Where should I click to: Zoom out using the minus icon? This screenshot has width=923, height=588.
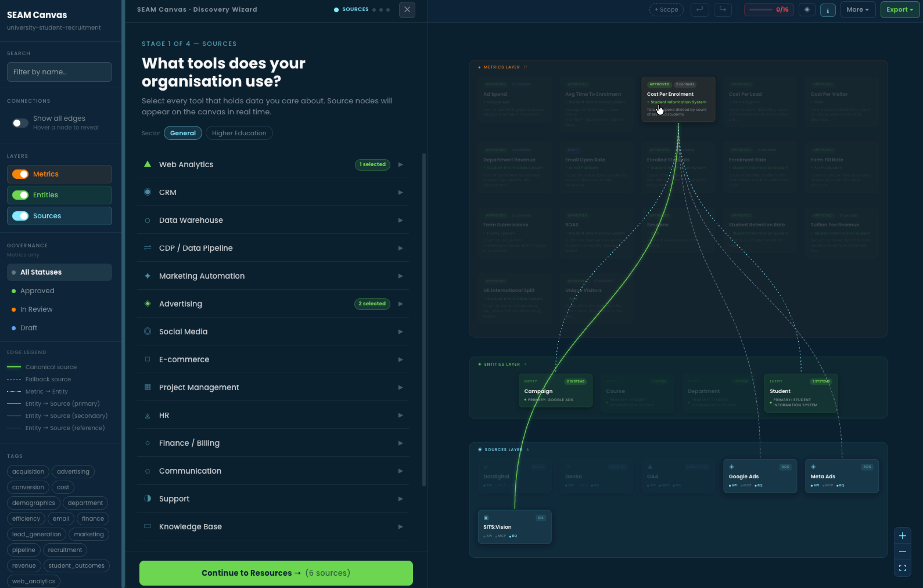(903, 551)
